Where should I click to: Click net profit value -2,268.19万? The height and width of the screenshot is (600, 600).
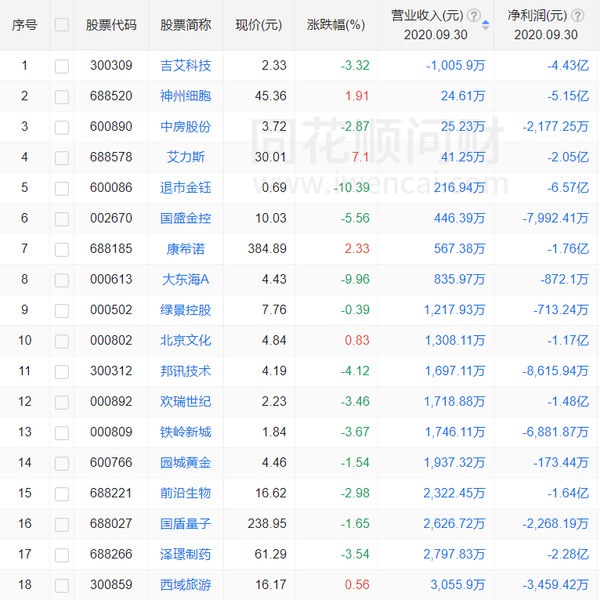click(x=556, y=524)
